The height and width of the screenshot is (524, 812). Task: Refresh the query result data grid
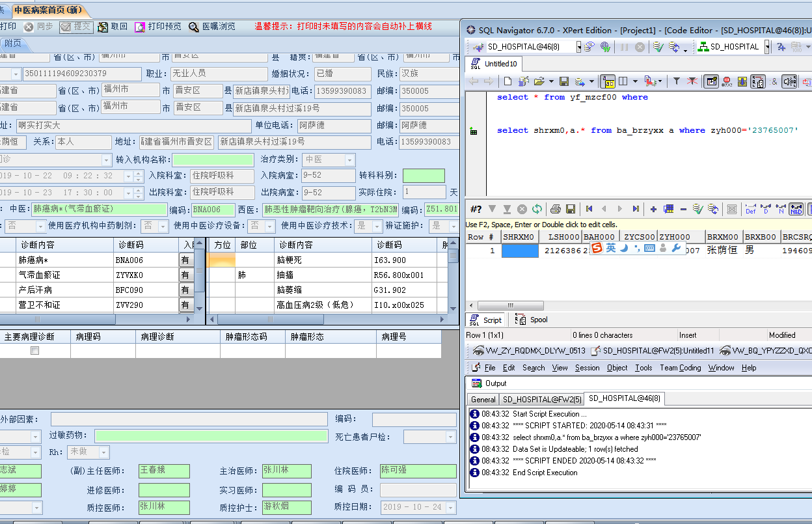coord(537,209)
